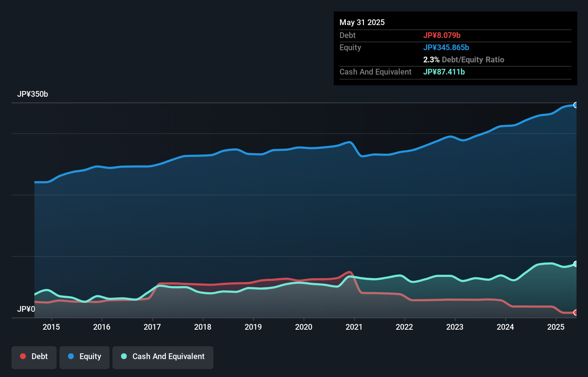
Task: Select the teal Cash endpoint marker on chart
Action: coord(575,264)
